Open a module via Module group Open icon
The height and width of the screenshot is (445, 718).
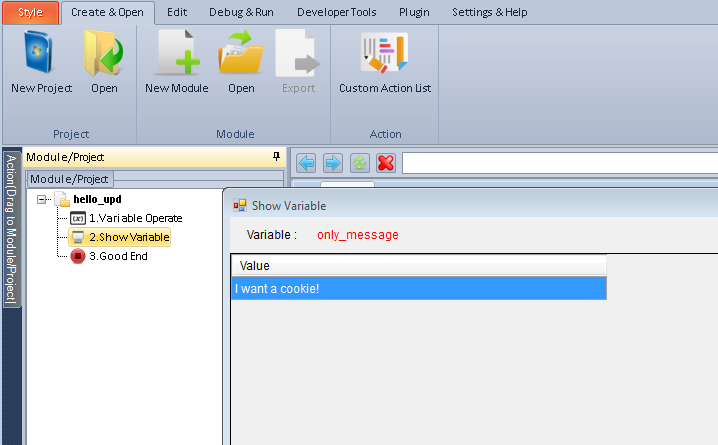click(241, 60)
